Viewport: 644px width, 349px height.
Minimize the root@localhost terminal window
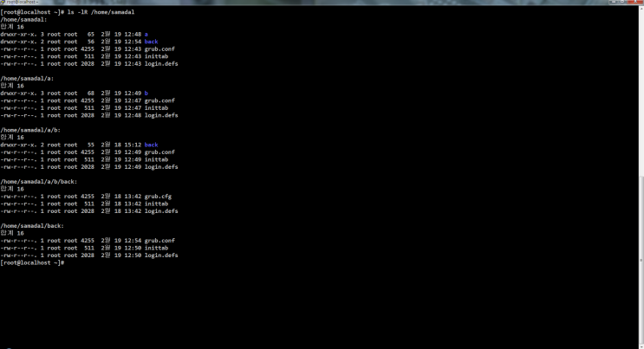click(x=614, y=2)
